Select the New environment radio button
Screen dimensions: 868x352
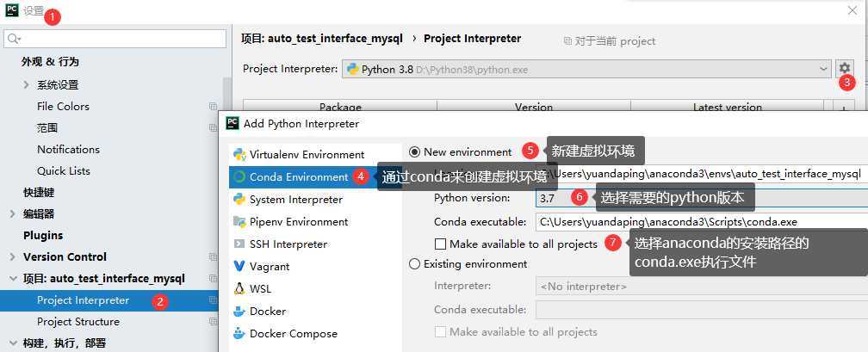coord(415,151)
